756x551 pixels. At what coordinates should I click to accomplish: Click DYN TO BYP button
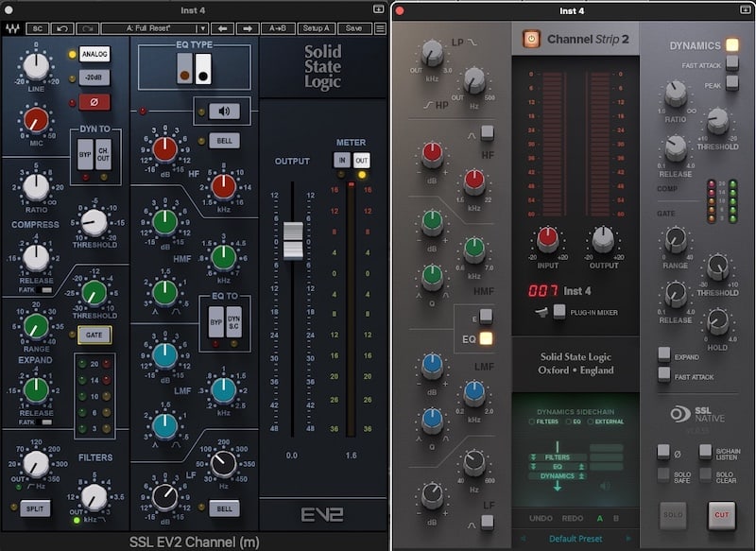coord(85,154)
